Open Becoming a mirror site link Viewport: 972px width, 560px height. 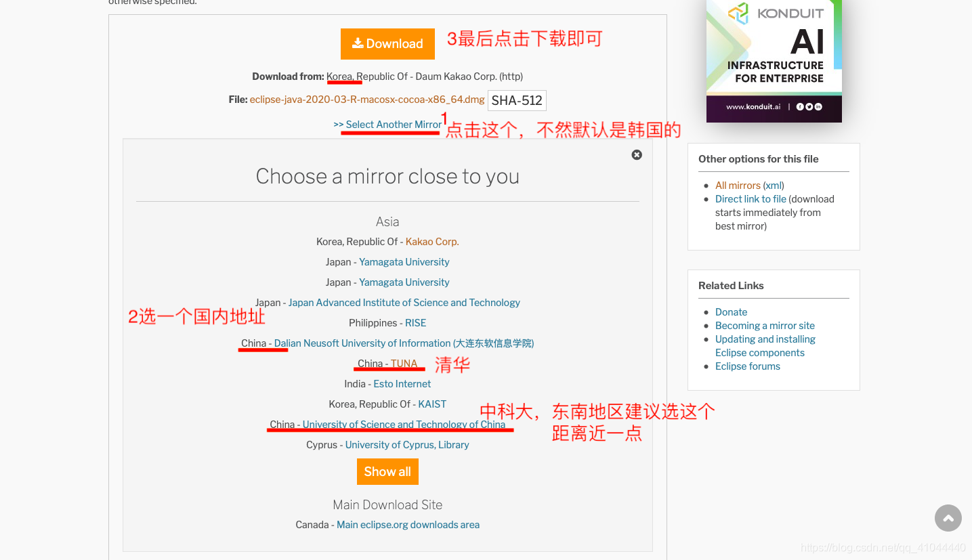[765, 326]
